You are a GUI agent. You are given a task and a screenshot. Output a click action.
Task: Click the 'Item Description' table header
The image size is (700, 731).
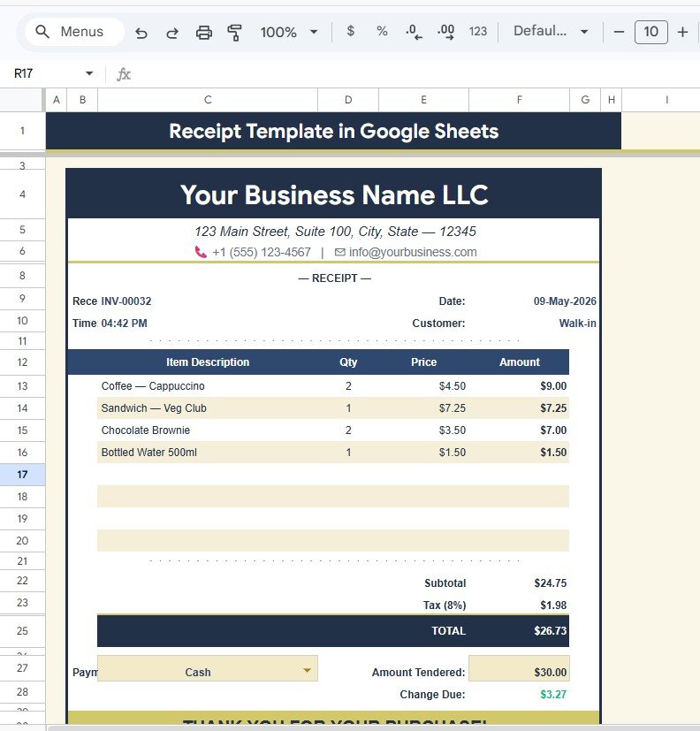pos(208,362)
